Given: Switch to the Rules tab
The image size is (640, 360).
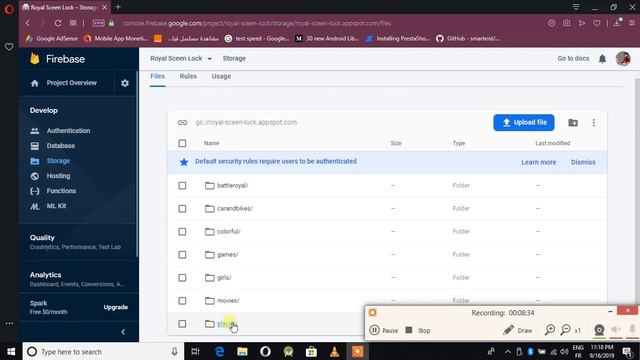Looking at the screenshot, I should (188, 76).
